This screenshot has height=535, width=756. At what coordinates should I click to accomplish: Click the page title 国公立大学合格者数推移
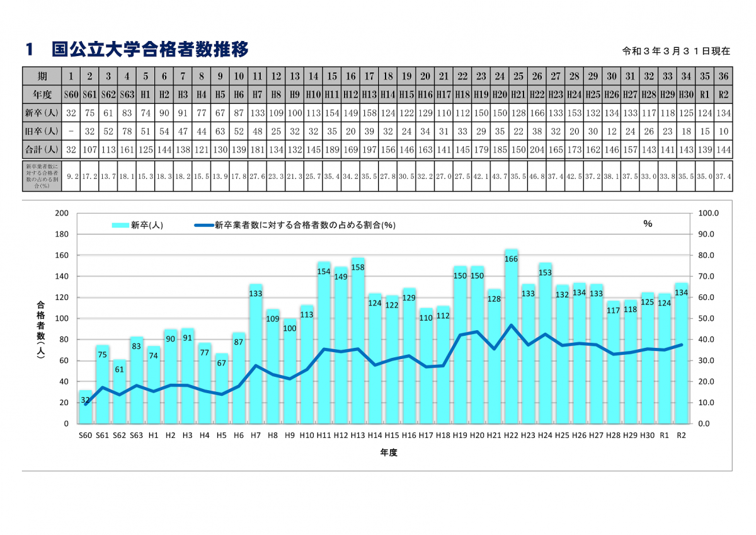(150, 49)
